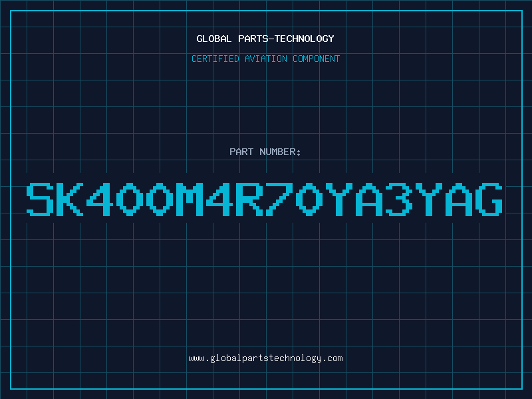Click the letter S in part number
Viewport: 532px width, 399px height.
41,199
